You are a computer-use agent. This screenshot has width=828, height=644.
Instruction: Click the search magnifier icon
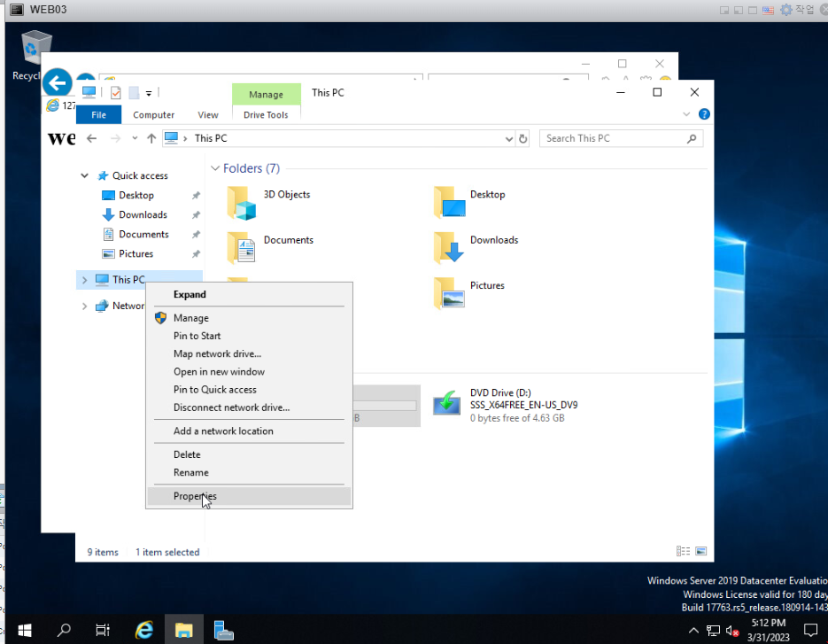[x=692, y=138]
